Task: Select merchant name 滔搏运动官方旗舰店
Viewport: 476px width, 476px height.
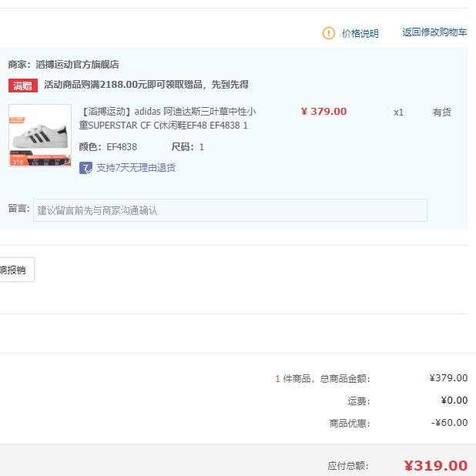Action: click(77, 65)
